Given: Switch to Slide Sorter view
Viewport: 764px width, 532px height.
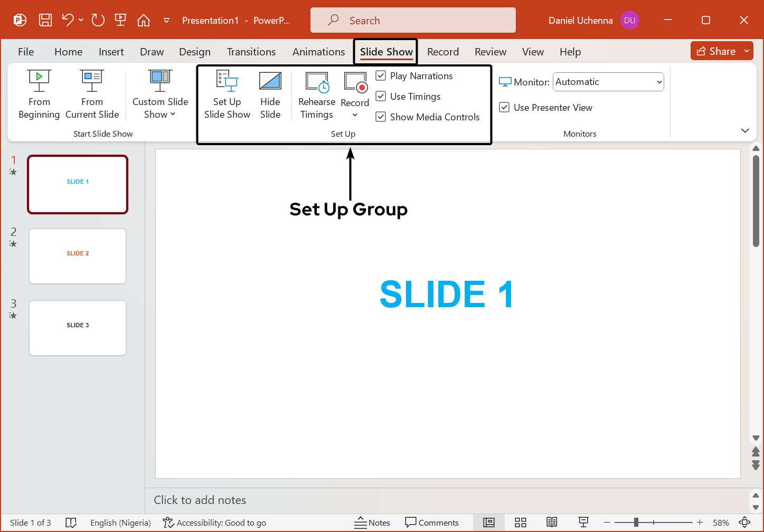Looking at the screenshot, I should (521, 522).
